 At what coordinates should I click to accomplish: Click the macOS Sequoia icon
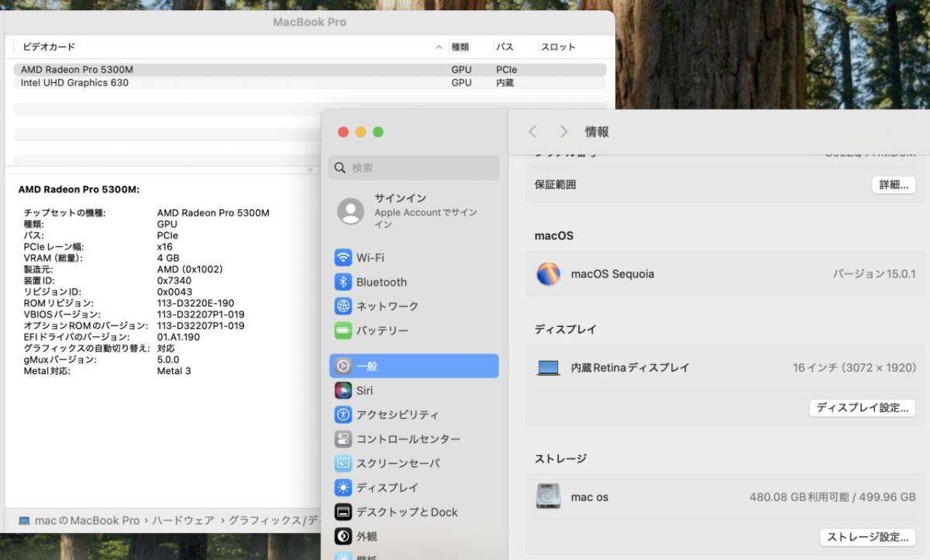(x=548, y=273)
